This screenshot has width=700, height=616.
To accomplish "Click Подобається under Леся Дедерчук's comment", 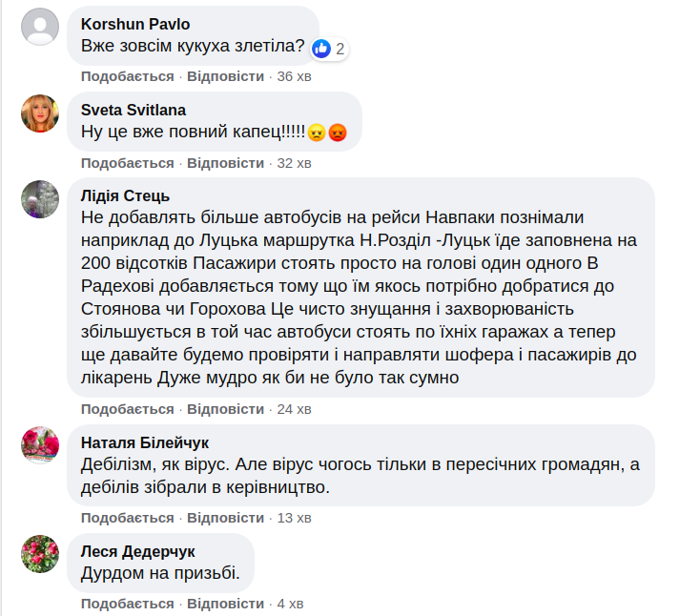I will point(127,604).
